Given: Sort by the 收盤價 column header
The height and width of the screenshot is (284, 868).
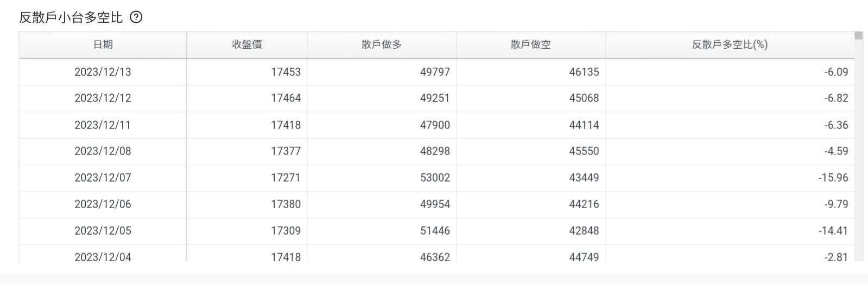Looking at the screenshot, I should pyautogui.click(x=247, y=45).
